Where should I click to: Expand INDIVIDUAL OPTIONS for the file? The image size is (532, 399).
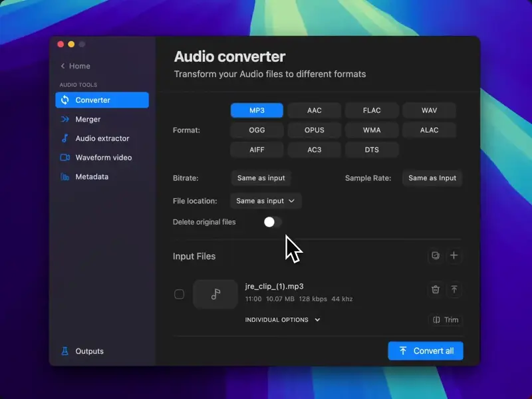click(282, 320)
